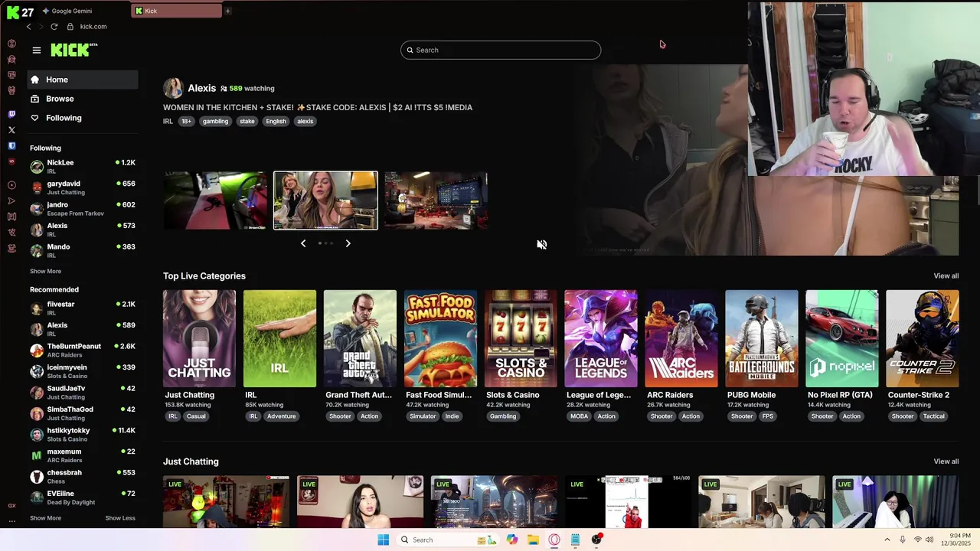Select Browse in Kick sidebar
Viewport: 980px width, 551px height.
point(83,99)
